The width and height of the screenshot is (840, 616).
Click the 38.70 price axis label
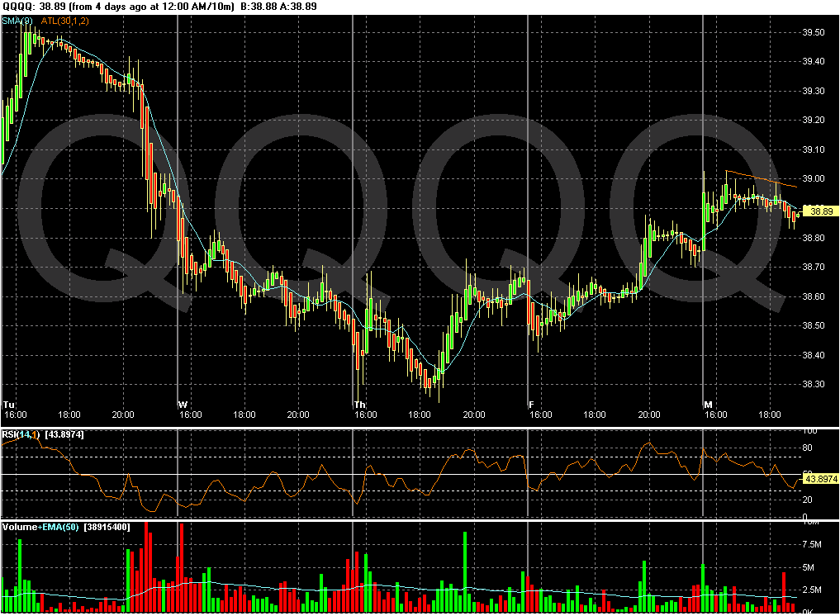point(814,267)
